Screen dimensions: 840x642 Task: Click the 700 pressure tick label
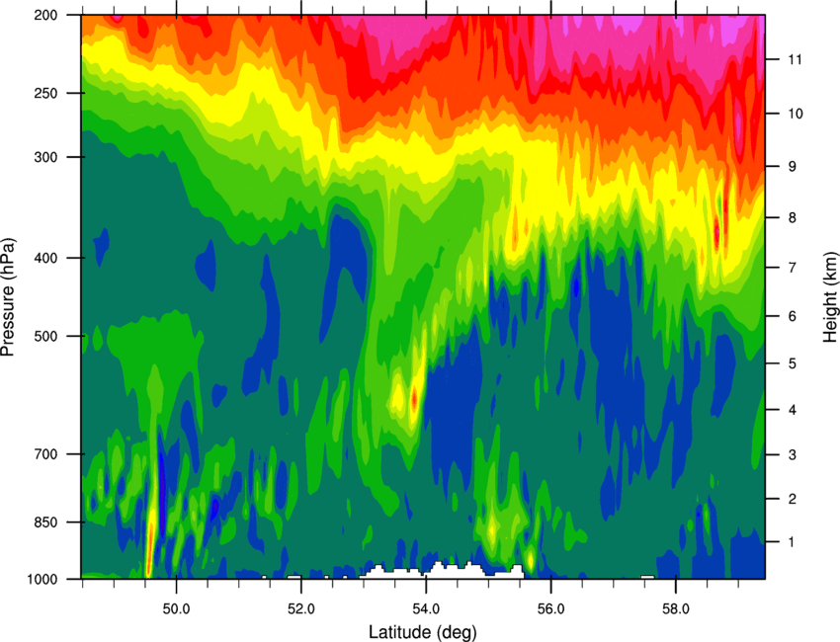46,454
